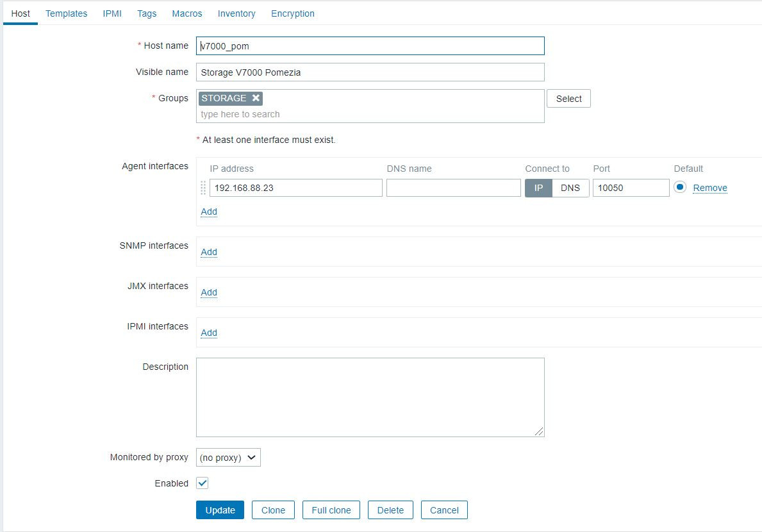Image resolution: width=762 pixels, height=532 pixels.
Task: Edit the IP address field
Action: 296,188
